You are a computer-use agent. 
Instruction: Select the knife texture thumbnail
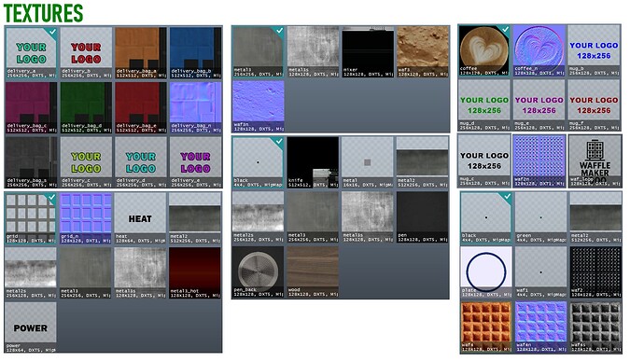pyautogui.click(x=313, y=162)
